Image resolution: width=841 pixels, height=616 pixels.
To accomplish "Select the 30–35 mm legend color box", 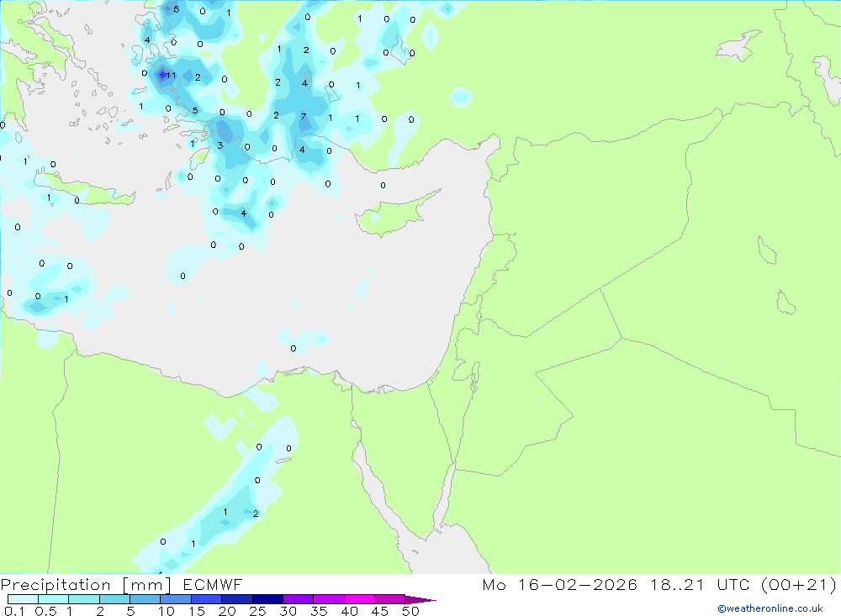I will 299,599.
